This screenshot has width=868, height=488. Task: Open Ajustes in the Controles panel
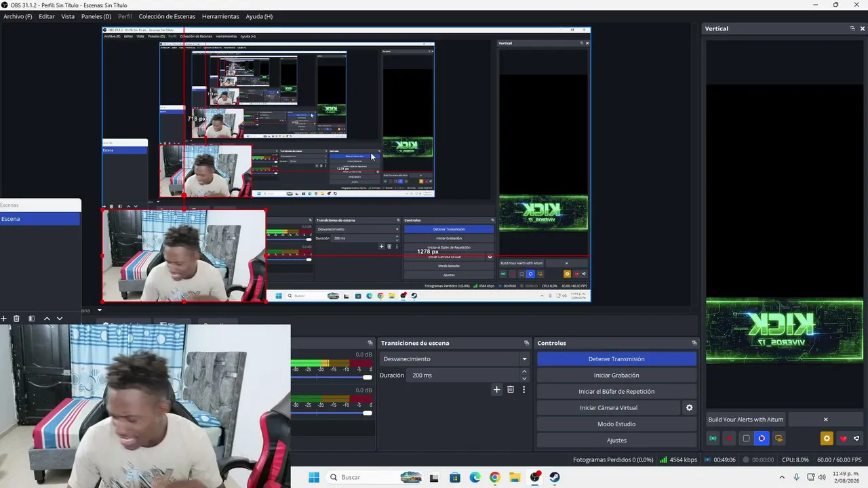tap(616, 441)
